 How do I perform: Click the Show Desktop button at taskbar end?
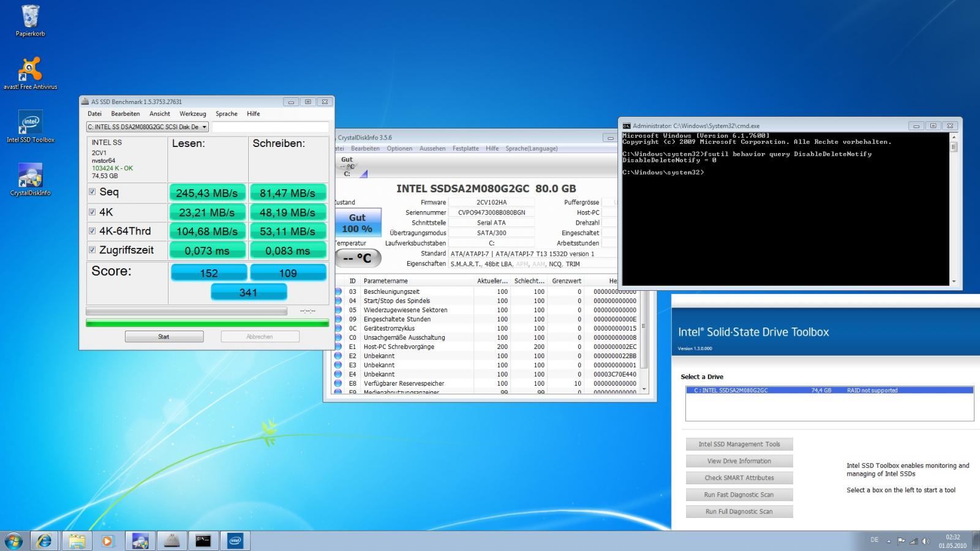click(975, 541)
